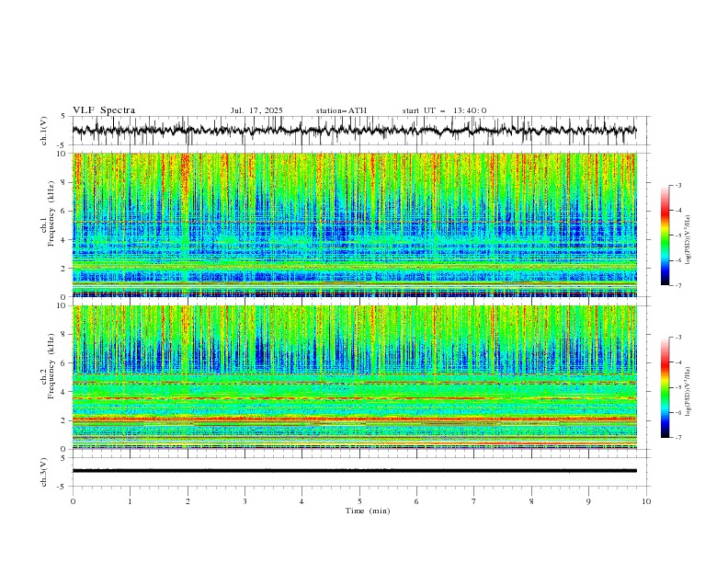The height and width of the screenshot is (563, 728).
Task: Click inside the ch.1 spectrogram panel
Action: 354,224
